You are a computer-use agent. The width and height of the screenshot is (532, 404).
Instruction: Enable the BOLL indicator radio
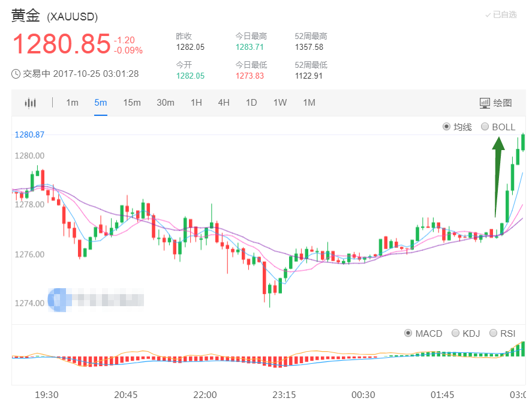(485, 127)
